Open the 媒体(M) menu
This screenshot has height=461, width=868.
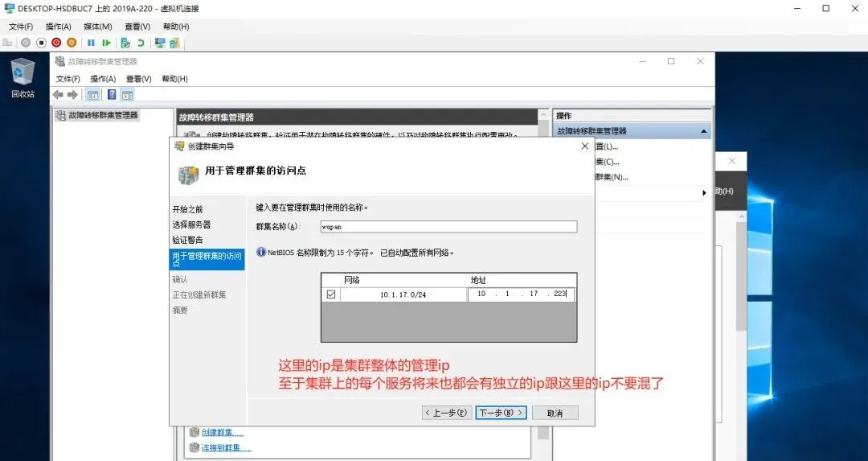coord(98,27)
